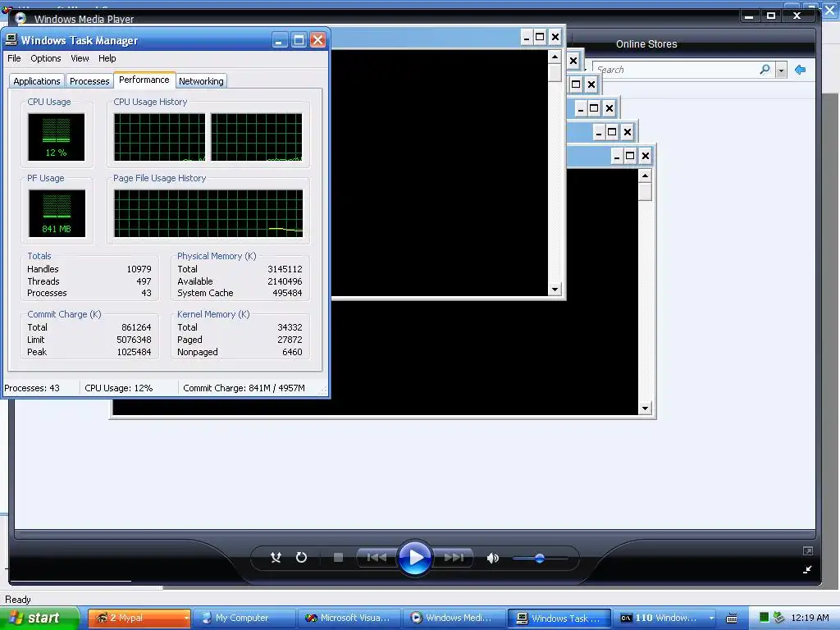
Task: Select the Performance tab
Action: (144, 80)
